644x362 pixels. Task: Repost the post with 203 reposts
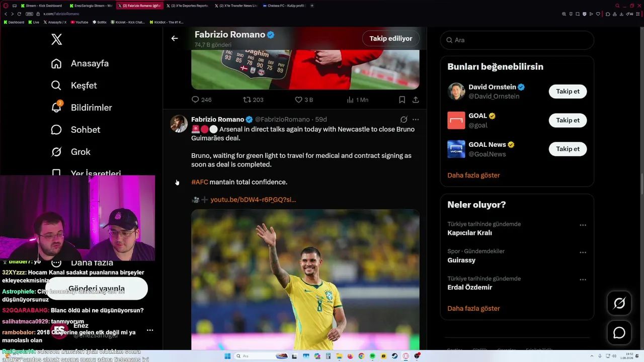[x=253, y=100]
